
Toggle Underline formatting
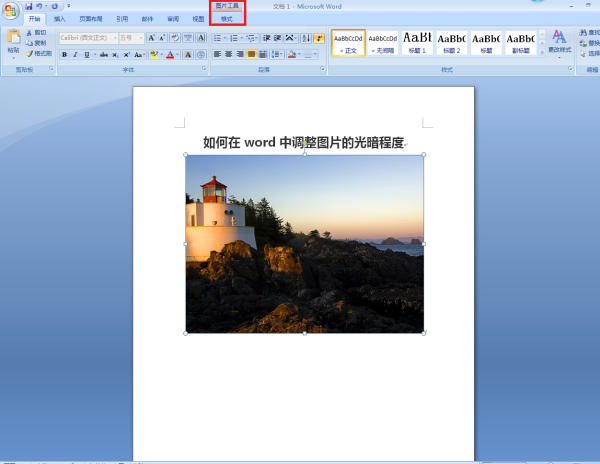point(89,54)
